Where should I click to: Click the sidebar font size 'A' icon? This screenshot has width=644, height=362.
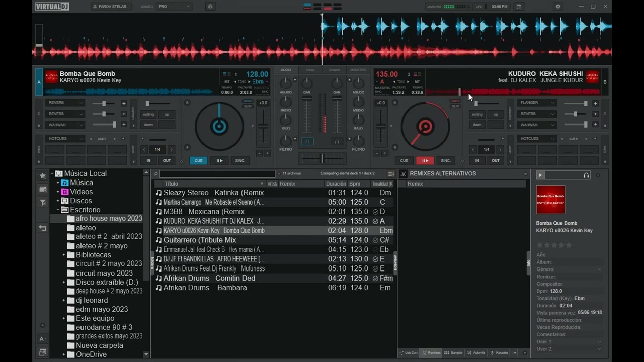click(x=43, y=339)
